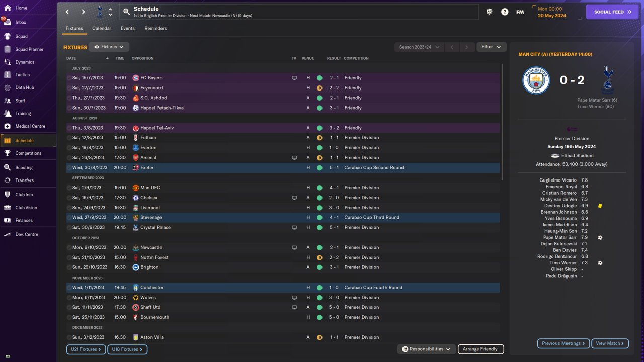Go back with the left arrow
Image resolution: width=644 pixels, height=362 pixels.
pos(67,12)
